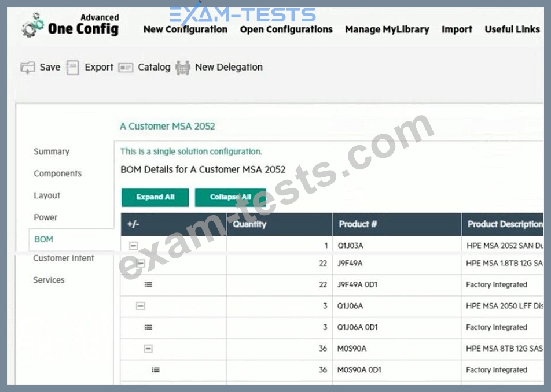The image size is (551, 392).
Task: Switch to the Layout tab
Action: click(47, 195)
